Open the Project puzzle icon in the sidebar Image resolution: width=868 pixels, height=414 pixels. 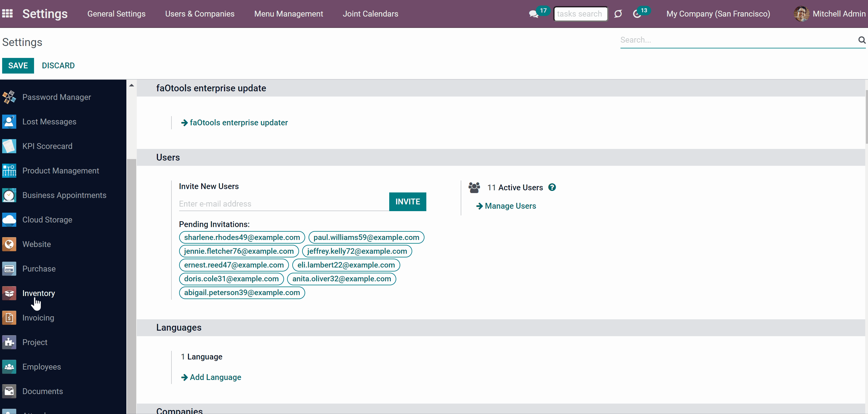tap(9, 342)
